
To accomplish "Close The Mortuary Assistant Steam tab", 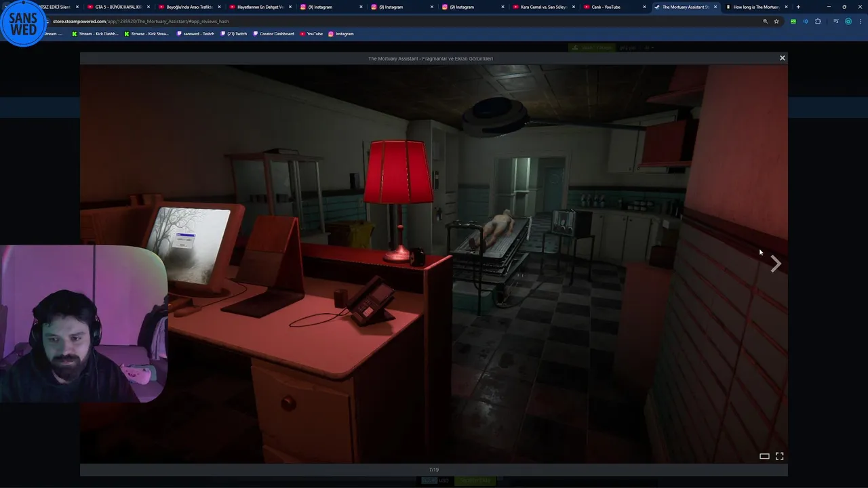I will [x=715, y=7].
